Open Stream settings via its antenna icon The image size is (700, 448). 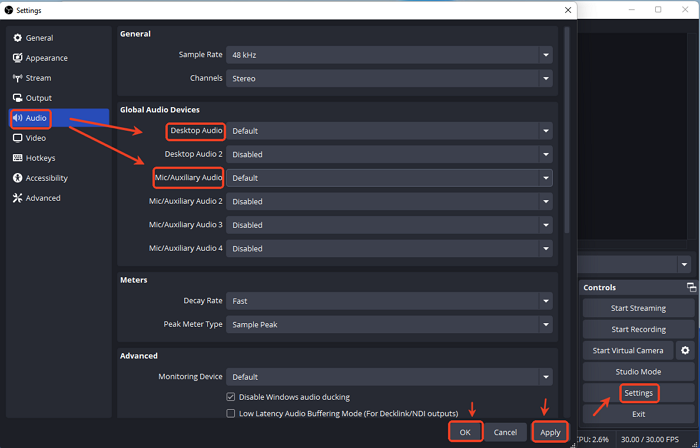pos(17,78)
